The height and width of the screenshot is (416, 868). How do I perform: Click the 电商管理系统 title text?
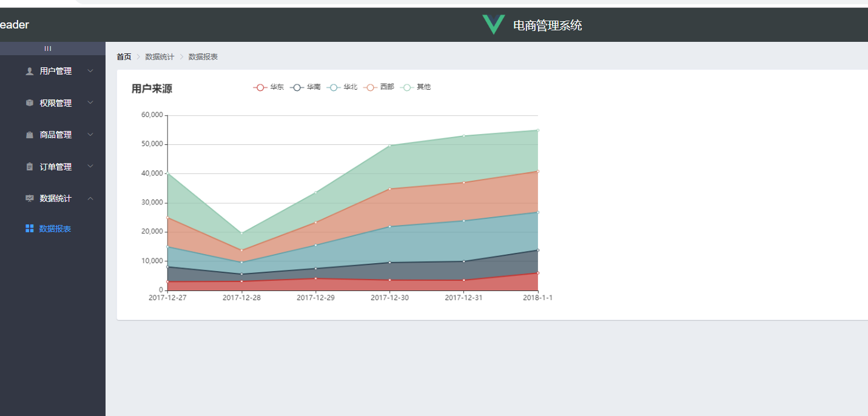548,25
